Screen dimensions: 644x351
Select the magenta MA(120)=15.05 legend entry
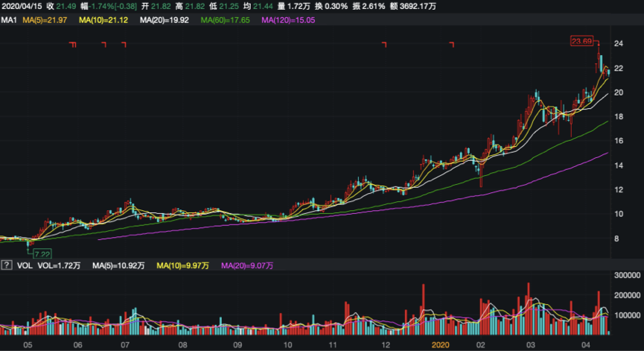[x=289, y=20]
